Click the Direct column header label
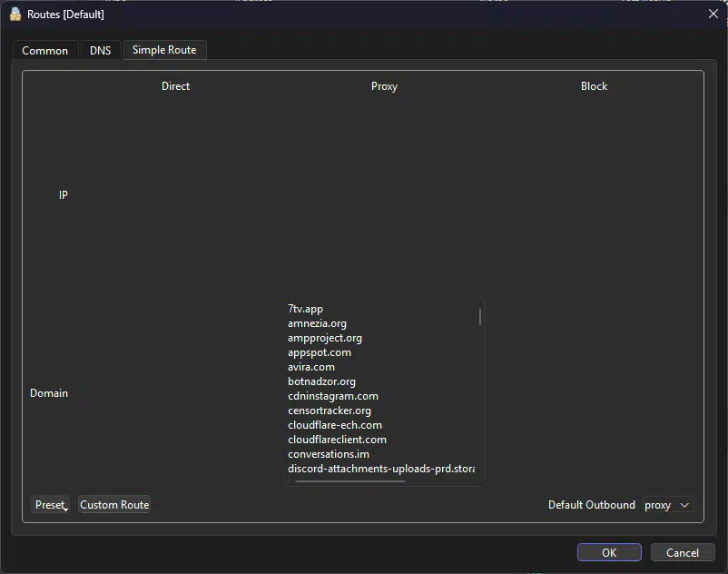The width and height of the screenshot is (728, 574). pyautogui.click(x=175, y=86)
